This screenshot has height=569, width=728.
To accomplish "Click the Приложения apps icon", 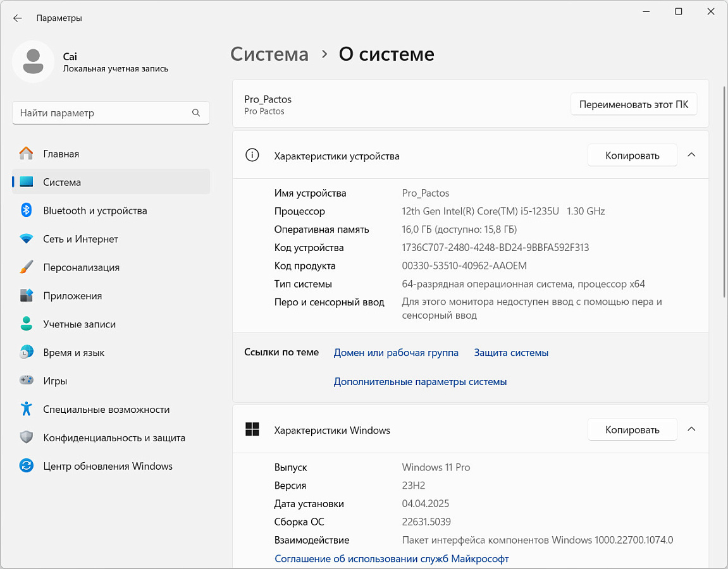I will 27,296.
